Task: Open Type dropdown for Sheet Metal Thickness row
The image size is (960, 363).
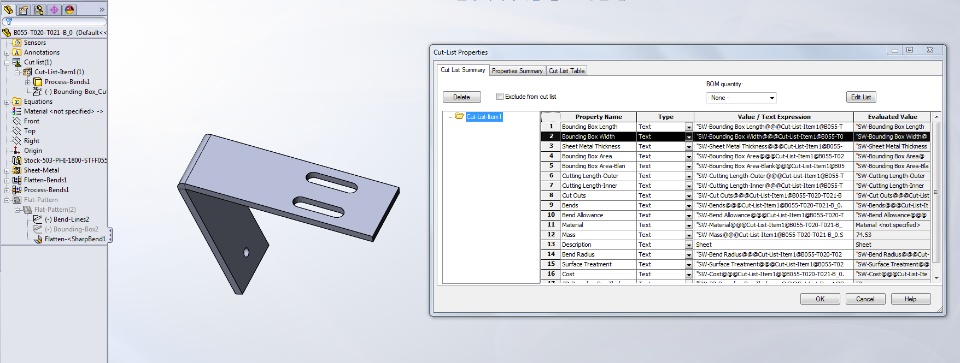Action: pyautogui.click(x=689, y=146)
